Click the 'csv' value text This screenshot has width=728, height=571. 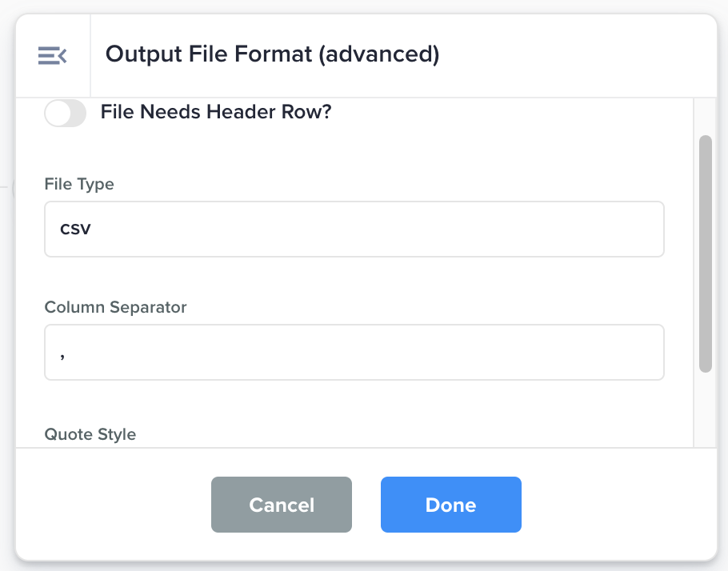[x=75, y=229]
